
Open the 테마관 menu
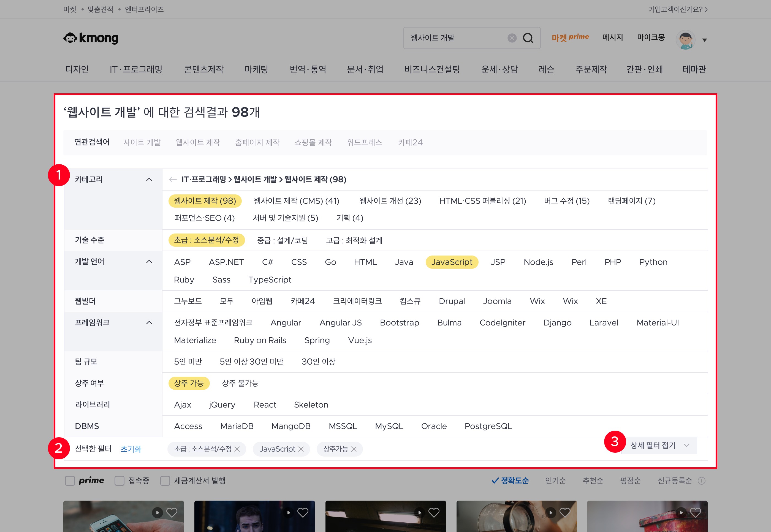point(694,69)
